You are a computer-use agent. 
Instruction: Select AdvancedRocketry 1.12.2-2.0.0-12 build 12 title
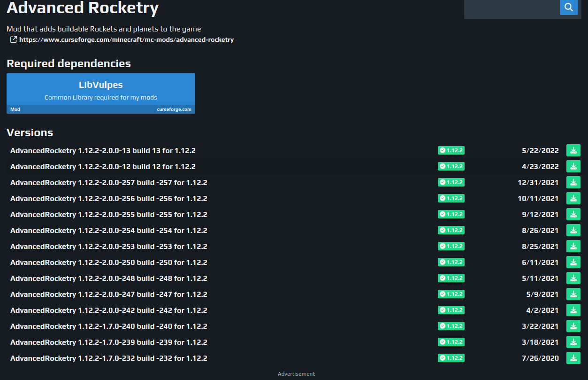coord(103,167)
